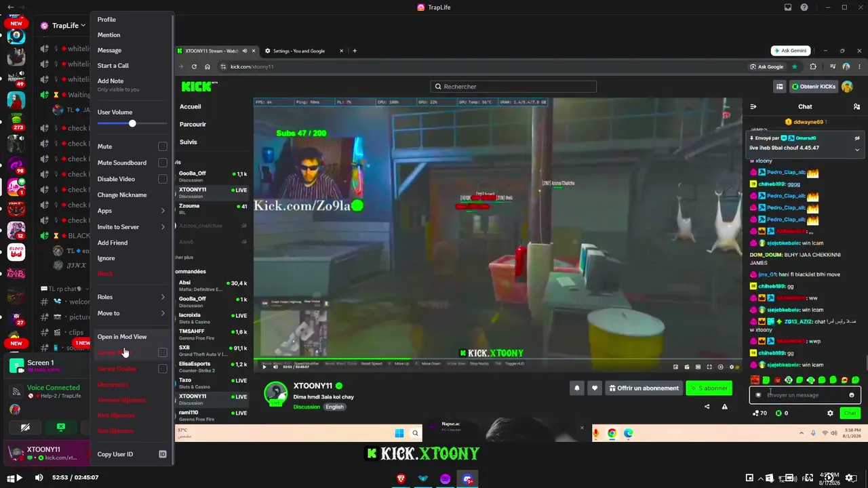The width and height of the screenshot is (868, 488).
Task: Open the server icon with 273 badge
Action: click(16, 121)
